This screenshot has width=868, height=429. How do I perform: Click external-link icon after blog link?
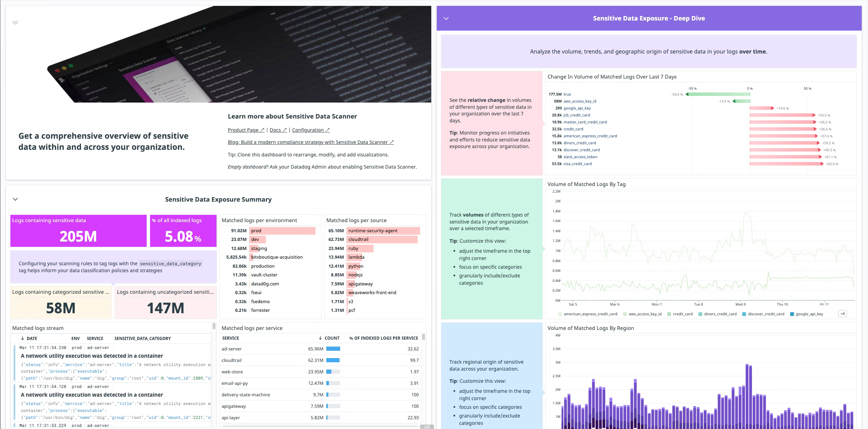click(x=392, y=142)
